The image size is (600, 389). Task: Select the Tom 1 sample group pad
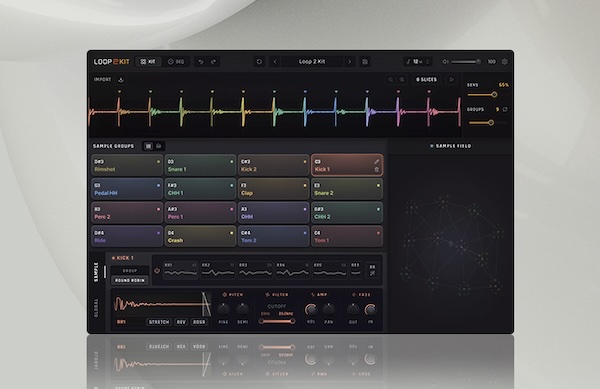(347, 236)
